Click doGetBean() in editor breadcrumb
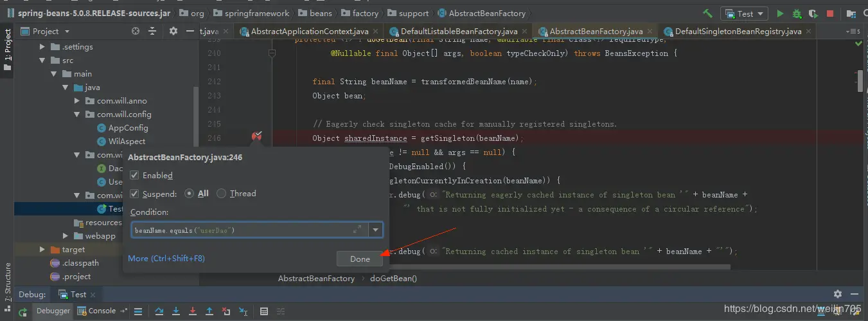 (393, 279)
